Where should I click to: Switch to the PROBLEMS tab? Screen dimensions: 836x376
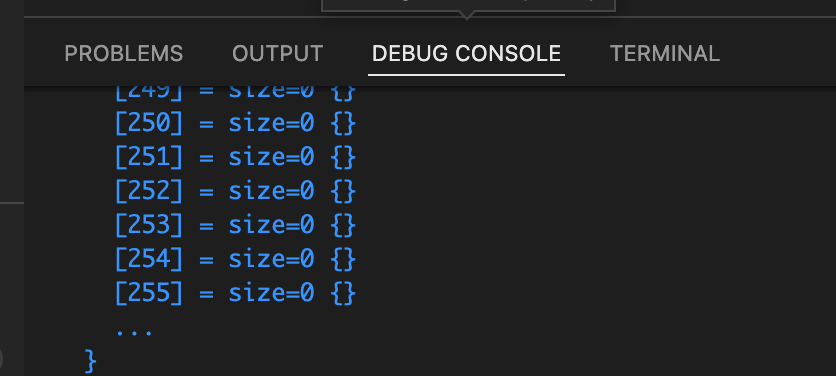click(x=124, y=53)
